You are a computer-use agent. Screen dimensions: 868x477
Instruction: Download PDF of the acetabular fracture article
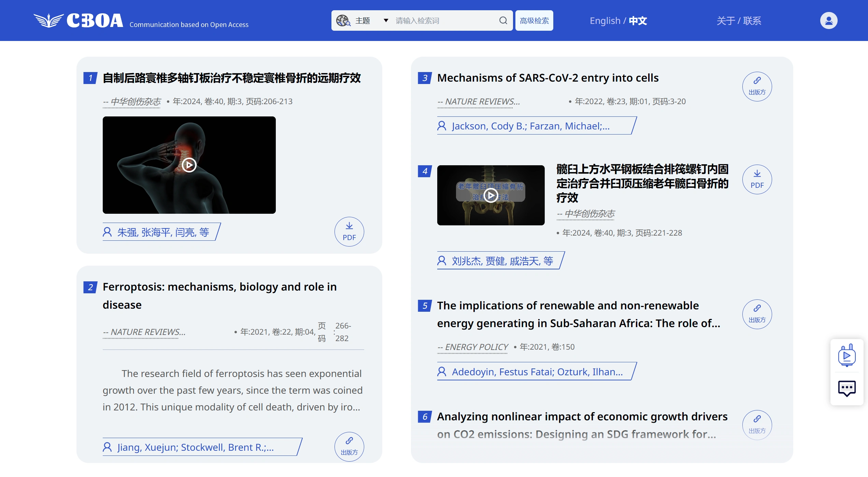[x=757, y=179]
